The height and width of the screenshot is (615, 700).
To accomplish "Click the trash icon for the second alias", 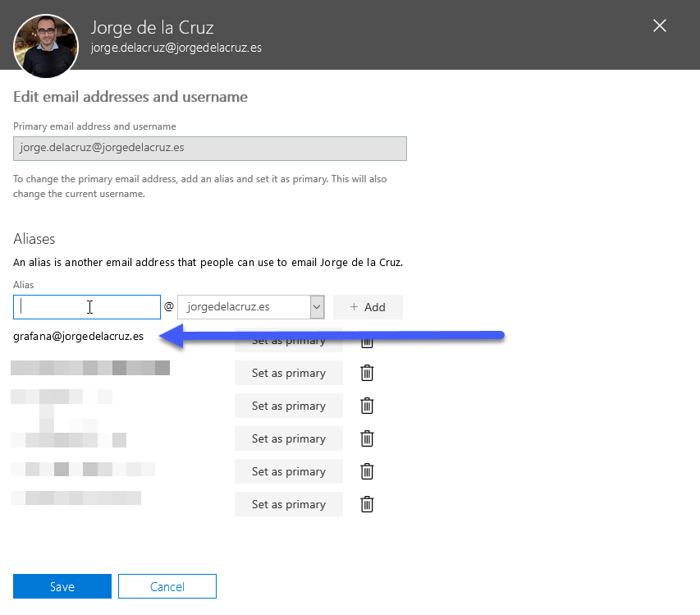I will click(x=367, y=373).
